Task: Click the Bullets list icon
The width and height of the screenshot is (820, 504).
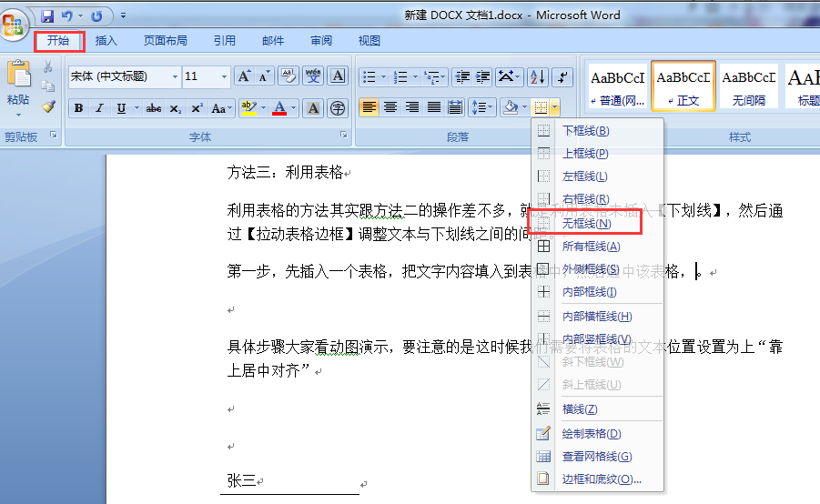Action: [x=369, y=77]
